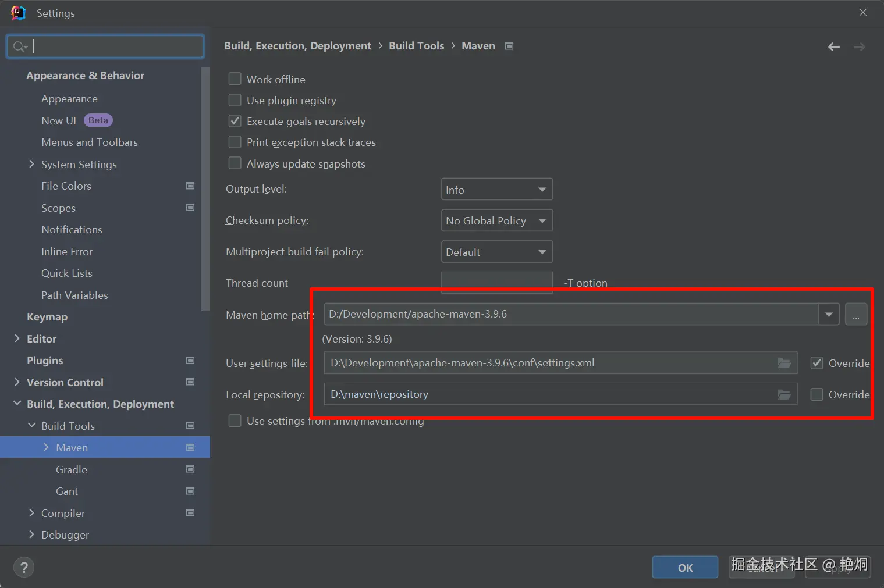Click the Thread count input field

[x=497, y=283]
